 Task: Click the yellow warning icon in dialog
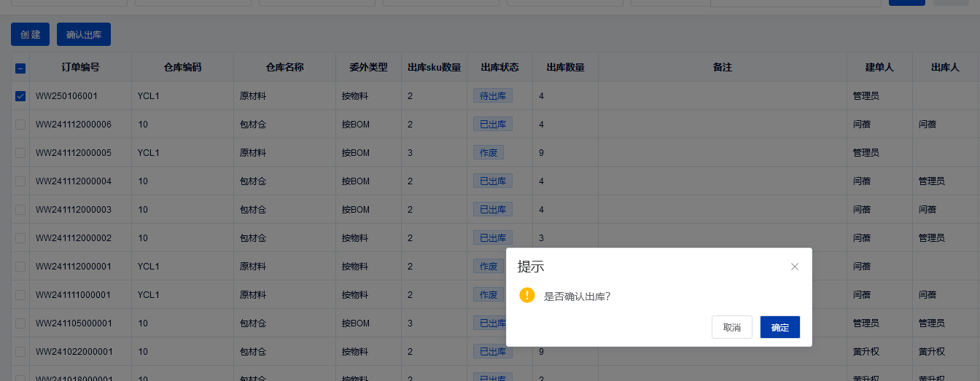(x=527, y=295)
